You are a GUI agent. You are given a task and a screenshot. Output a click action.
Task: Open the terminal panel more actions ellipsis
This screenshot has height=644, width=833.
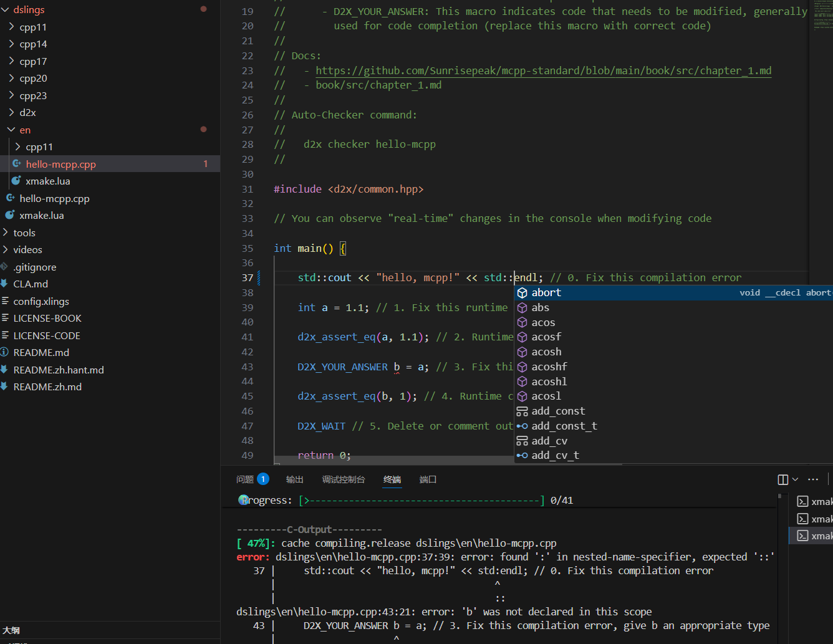813,479
